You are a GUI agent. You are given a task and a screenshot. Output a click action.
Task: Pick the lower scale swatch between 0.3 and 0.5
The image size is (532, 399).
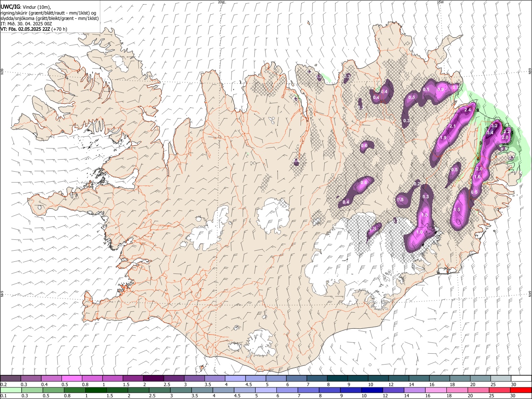[x=32, y=390]
